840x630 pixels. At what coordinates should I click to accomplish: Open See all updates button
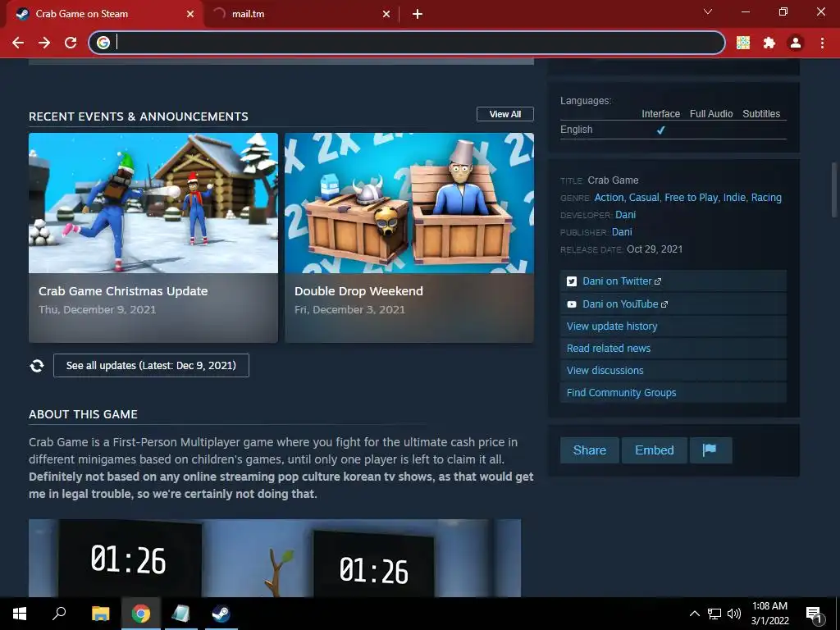pos(151,365)
